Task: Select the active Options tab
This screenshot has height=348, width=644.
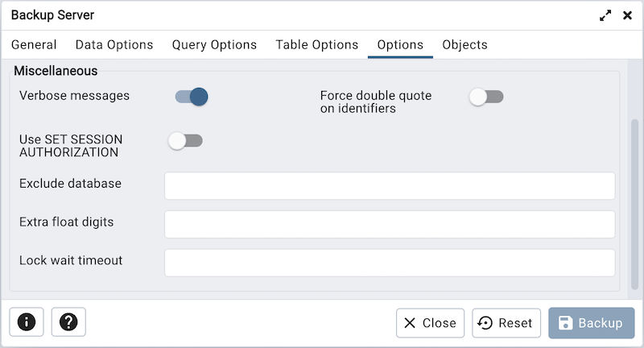Action: [400, 45]
